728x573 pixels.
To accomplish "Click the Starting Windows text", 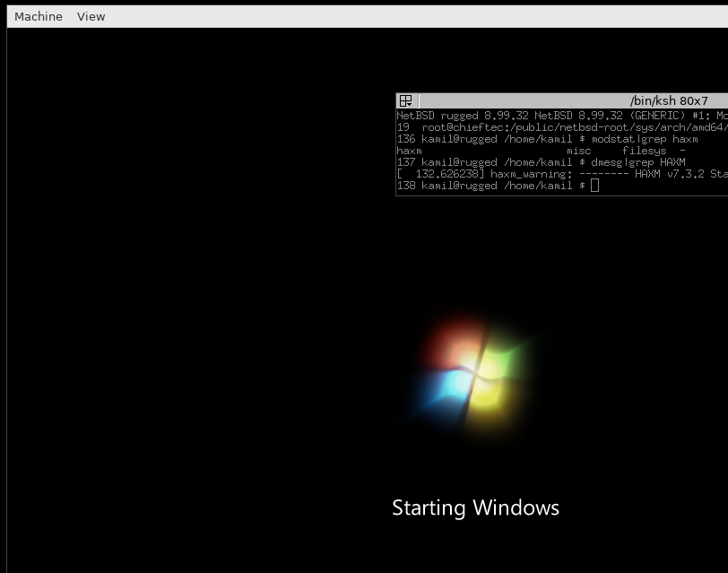I will pos(475,508).
